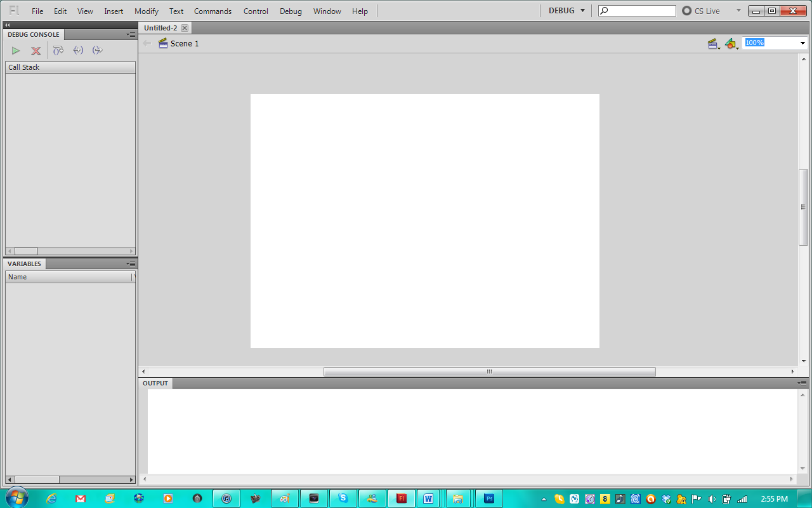Viewport: 812px width, 508px height.
Task: Click the Call Stack horizontal scrollbar thumb
Action: (26, 251)
